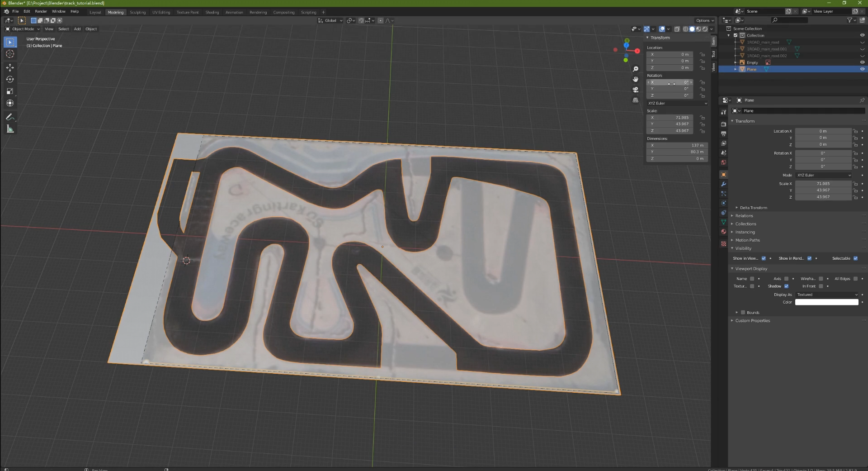This screenshot has height=471, width=868.
Task: Switch to the Sculpting workspace tab
Action: pyautogui.click(x=137, y=12)
